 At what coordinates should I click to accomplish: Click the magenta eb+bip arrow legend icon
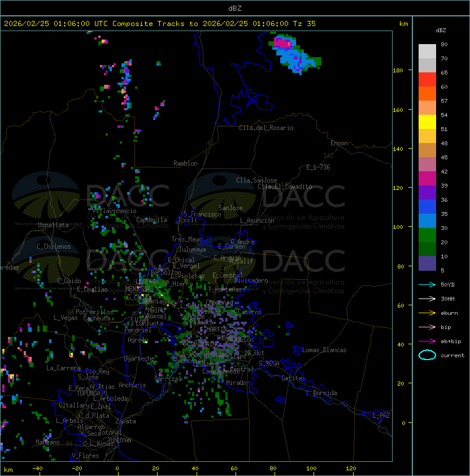point(427,341)
